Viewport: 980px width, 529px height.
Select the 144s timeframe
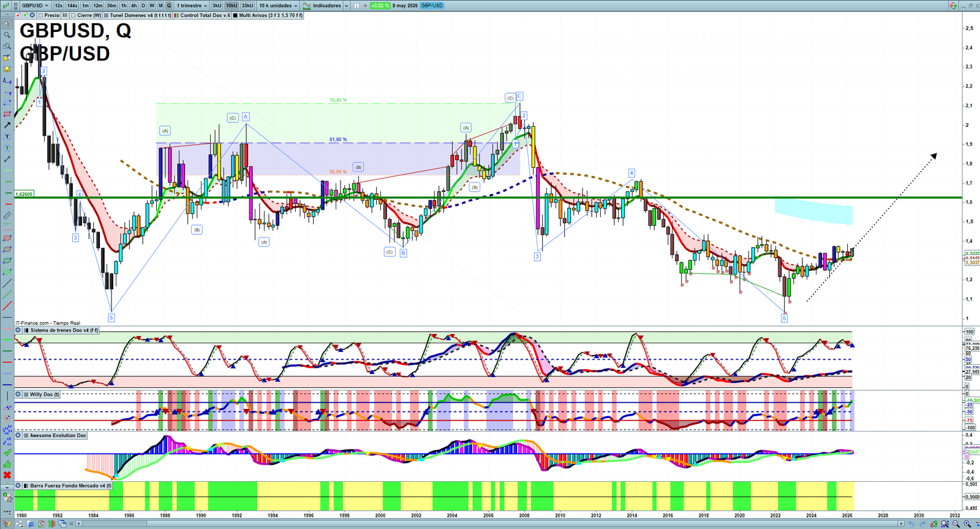coord(72,6)
